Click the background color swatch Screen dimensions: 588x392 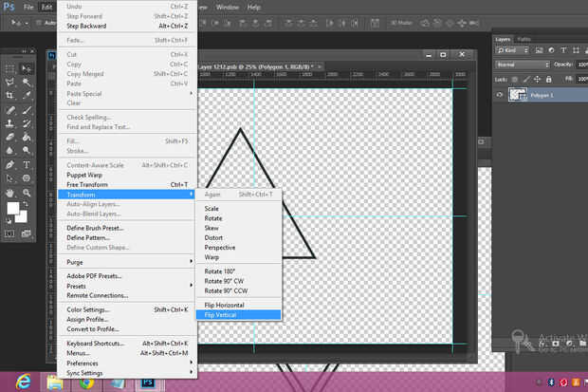pos(23,217)
